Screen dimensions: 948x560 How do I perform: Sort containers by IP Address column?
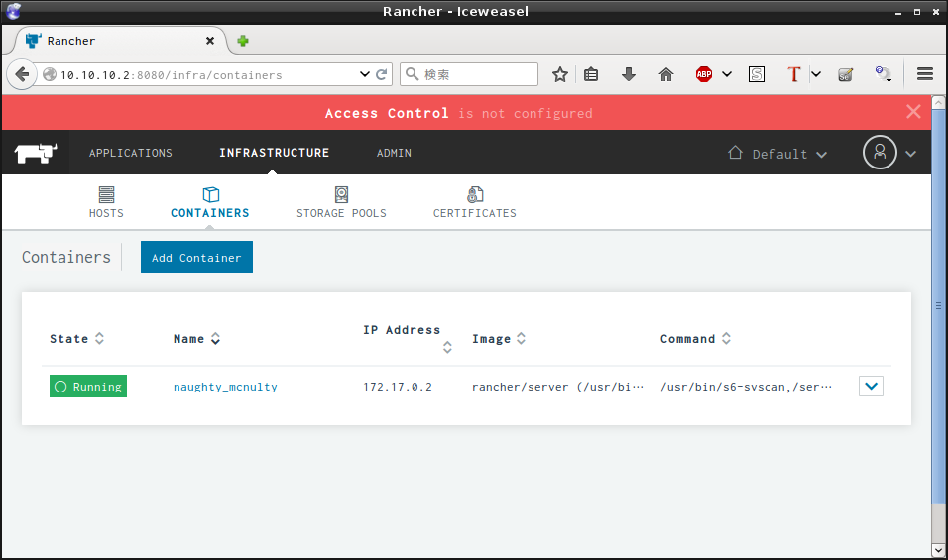(447, 347)
